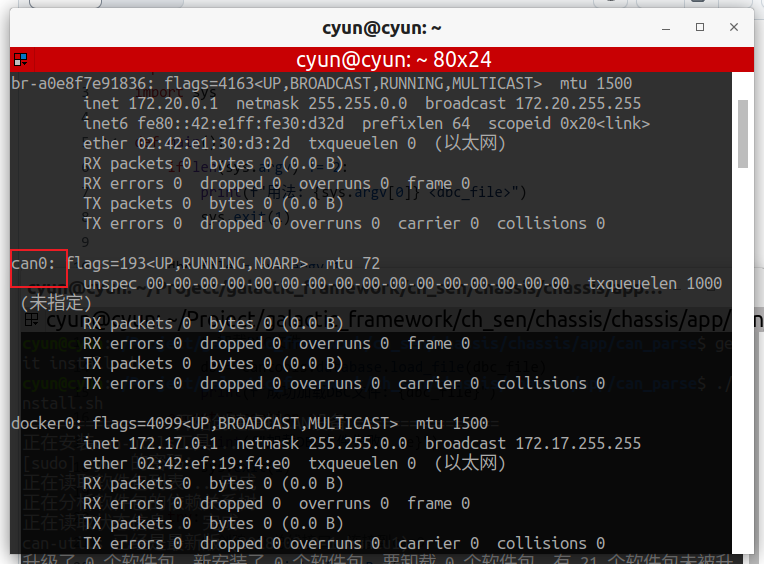Minimize the cyun@cyun terminal window
Image resolution: width=764 pixels, height=564 pixels.
666,28
